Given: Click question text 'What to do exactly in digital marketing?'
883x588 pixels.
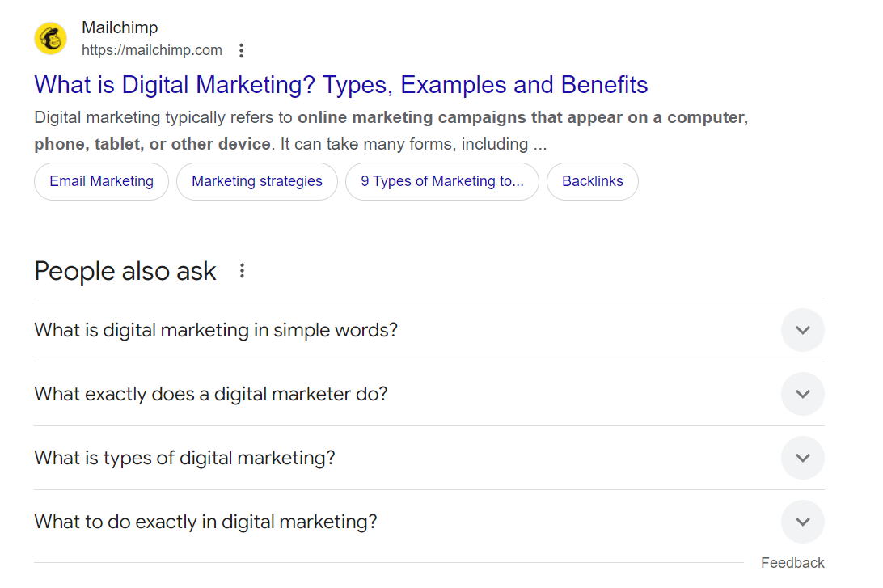Looking at the screenshot, I should point(205,522).
